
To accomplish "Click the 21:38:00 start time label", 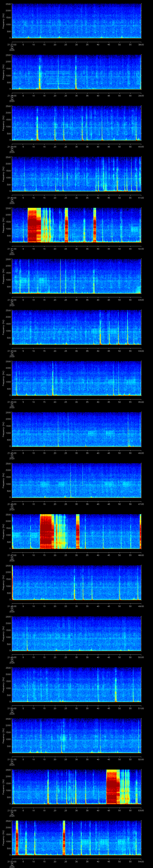I will [x=12, y=96].
